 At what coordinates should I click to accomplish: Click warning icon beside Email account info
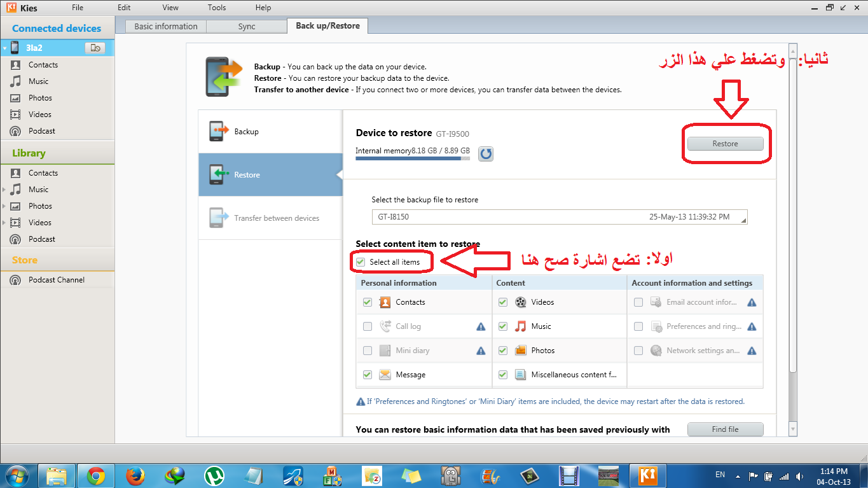[x=752, y=302]
